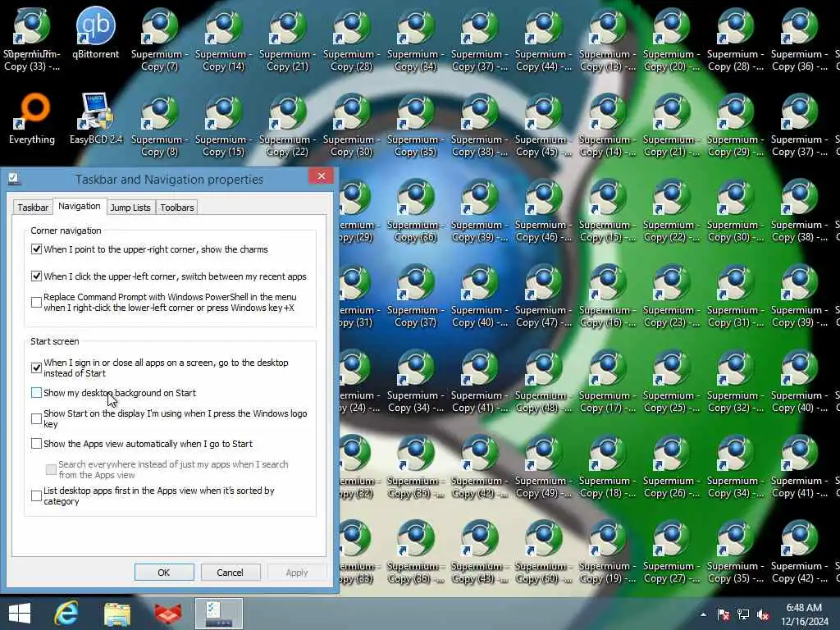Select the Supermium - Copy (45) desktop icon
This screenshot has height=630, width=840.
(543, 125)
